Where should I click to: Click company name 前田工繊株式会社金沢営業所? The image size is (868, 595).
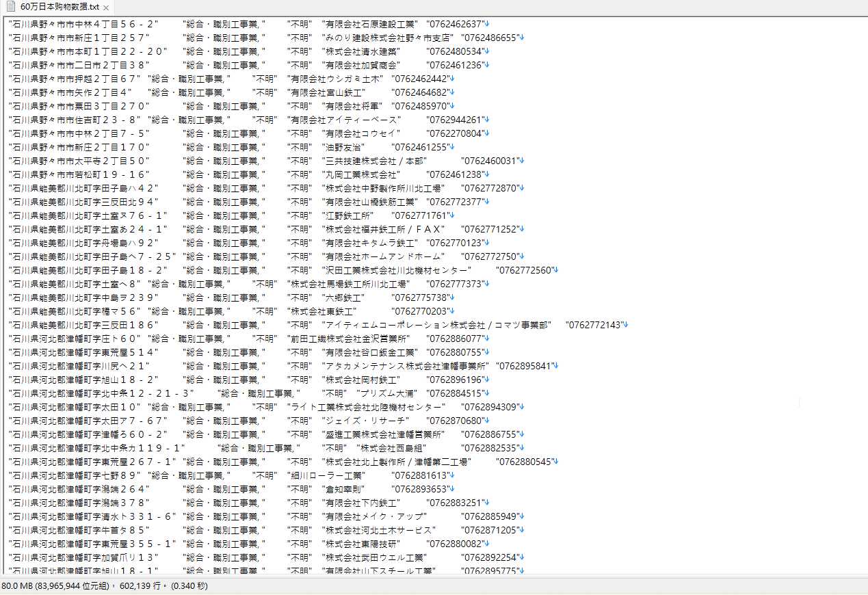pyautogui.click(x=349, y=339)
